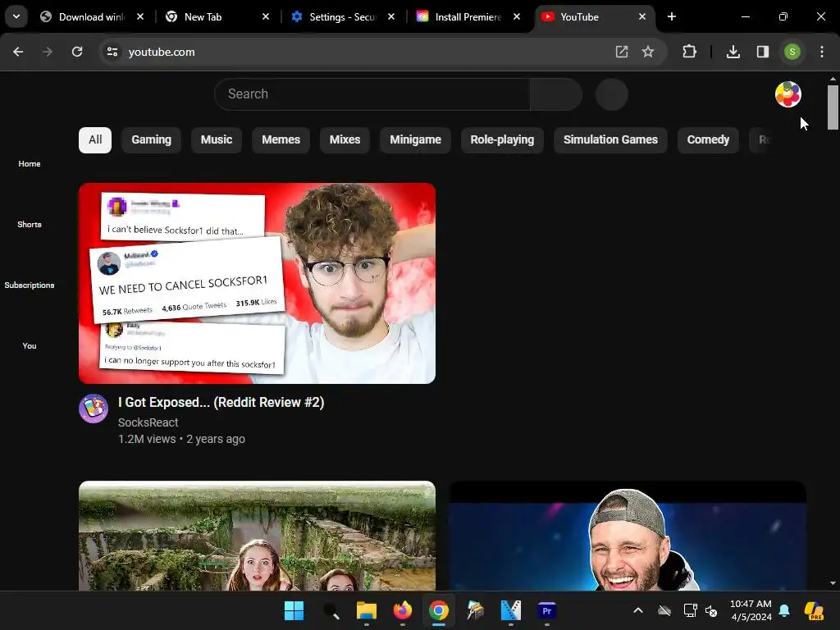Switch to the Settings - Security tab
840x630 pixels.
[x=343, y=16]
